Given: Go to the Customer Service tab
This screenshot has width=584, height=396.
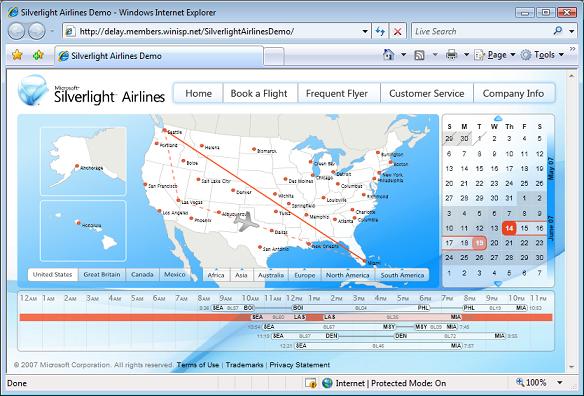Looking at the screenshot, I should pos(427,93).
